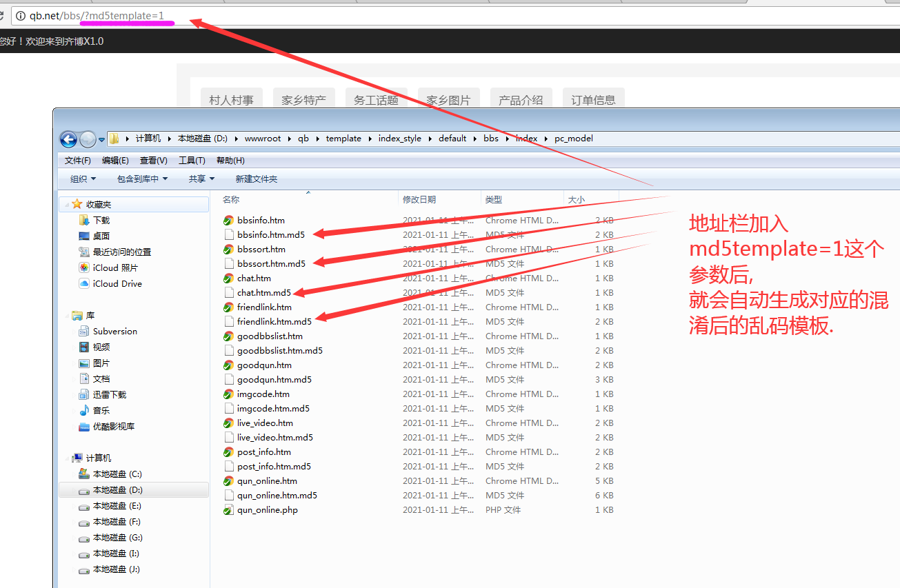900x588 pixels.
Task: Click the 新建文件夹 button
Action: pos(256,179)
